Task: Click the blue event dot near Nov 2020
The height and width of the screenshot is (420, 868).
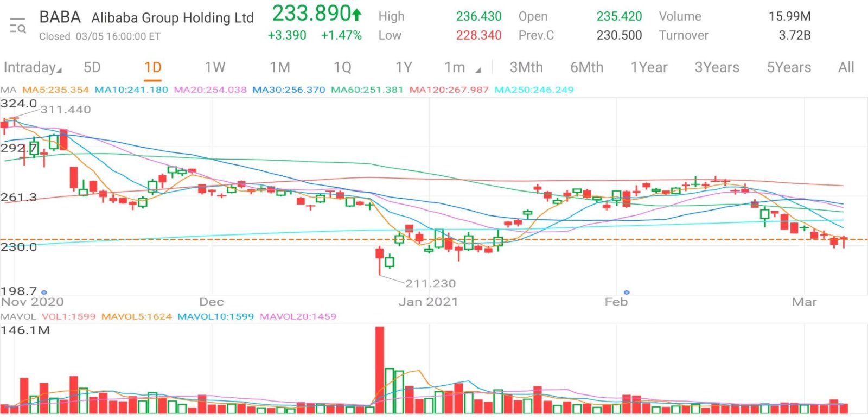Action: [44, 292]
